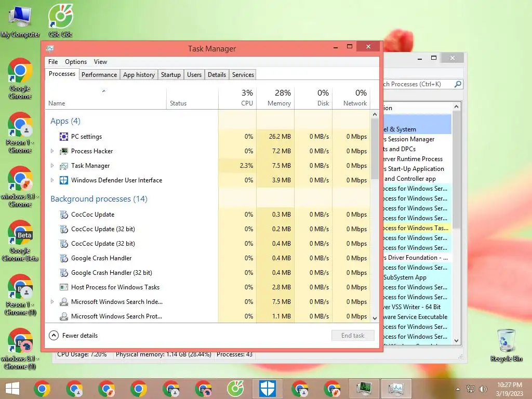
Task: Click the Microsoft Windows Search Indexer icon
Action: tap(64, 302)
